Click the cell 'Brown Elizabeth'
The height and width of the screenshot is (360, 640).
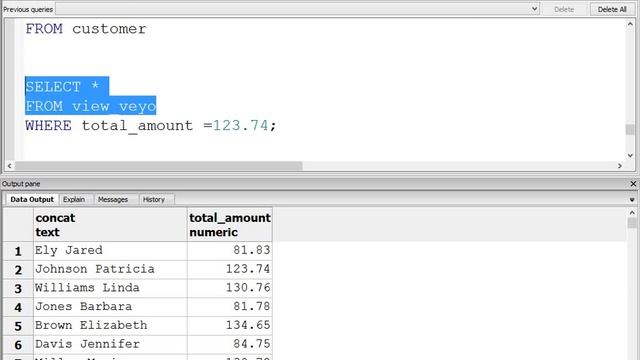click(x=110, y=326)
